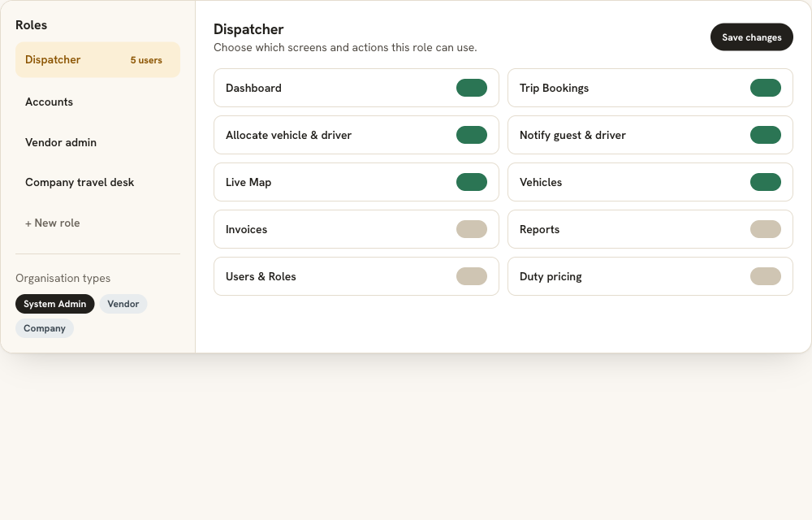Open the Accounts role
812x520 pixels.
pos(98,102)
